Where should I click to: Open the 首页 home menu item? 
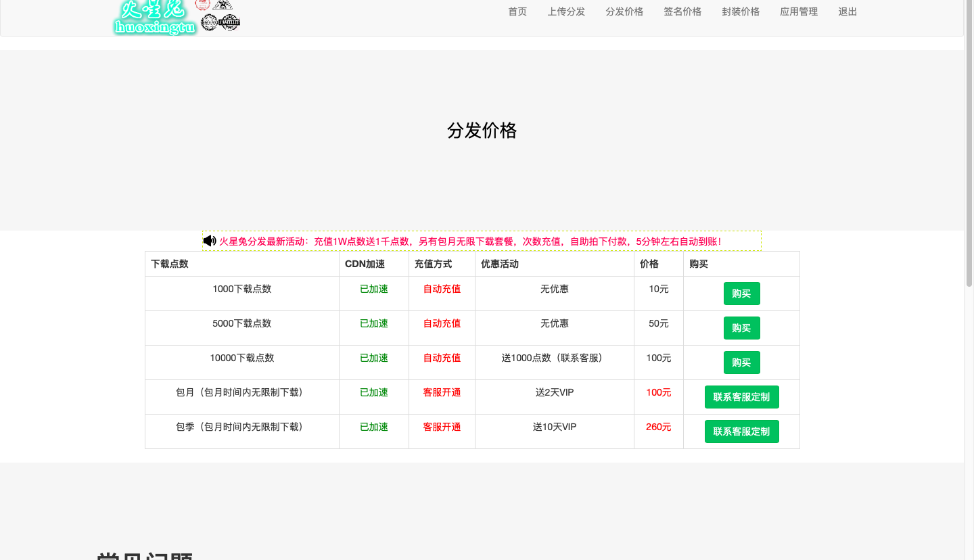(x=517, y=11)
